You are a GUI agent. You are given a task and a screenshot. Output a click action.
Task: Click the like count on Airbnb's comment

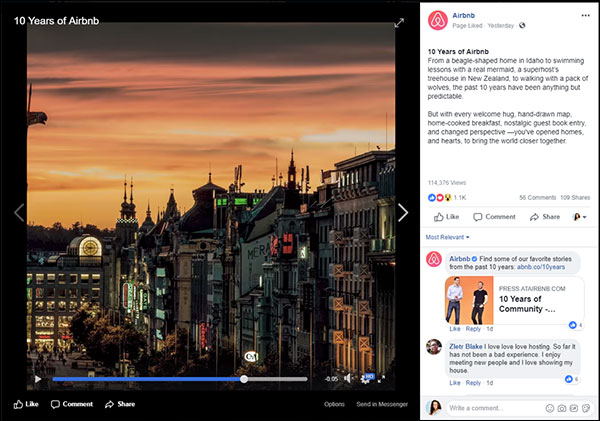[576, 325]
